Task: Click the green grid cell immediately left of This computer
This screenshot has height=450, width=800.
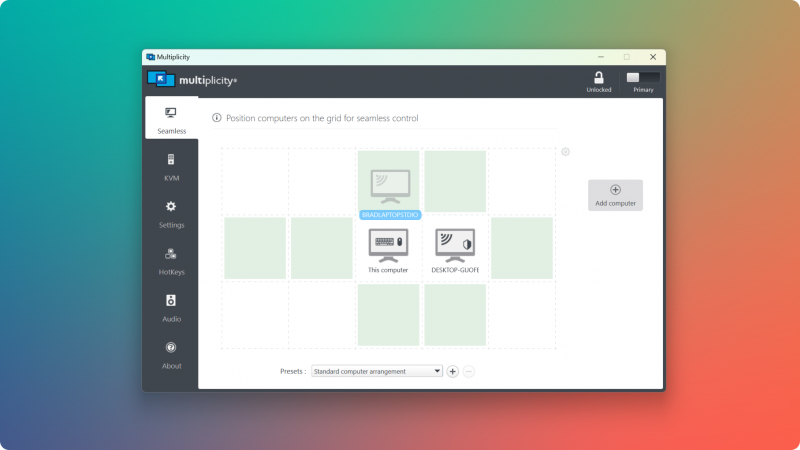Action: tap(321, 248)
